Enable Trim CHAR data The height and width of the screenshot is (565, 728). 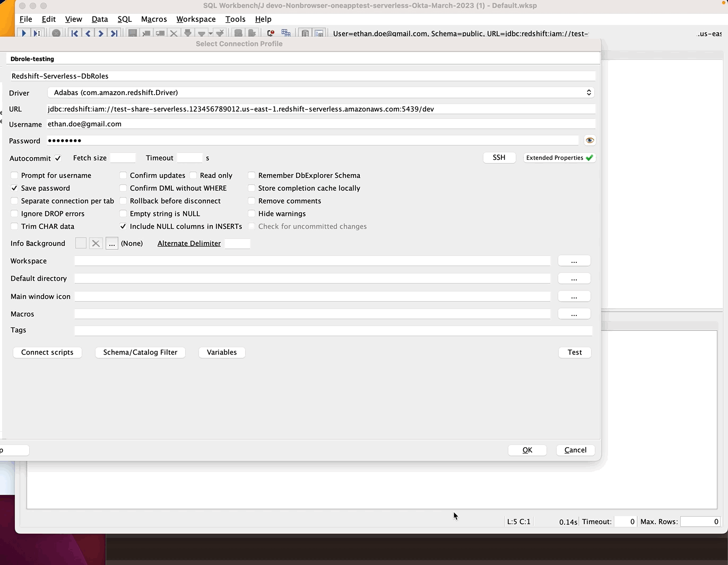14,226
